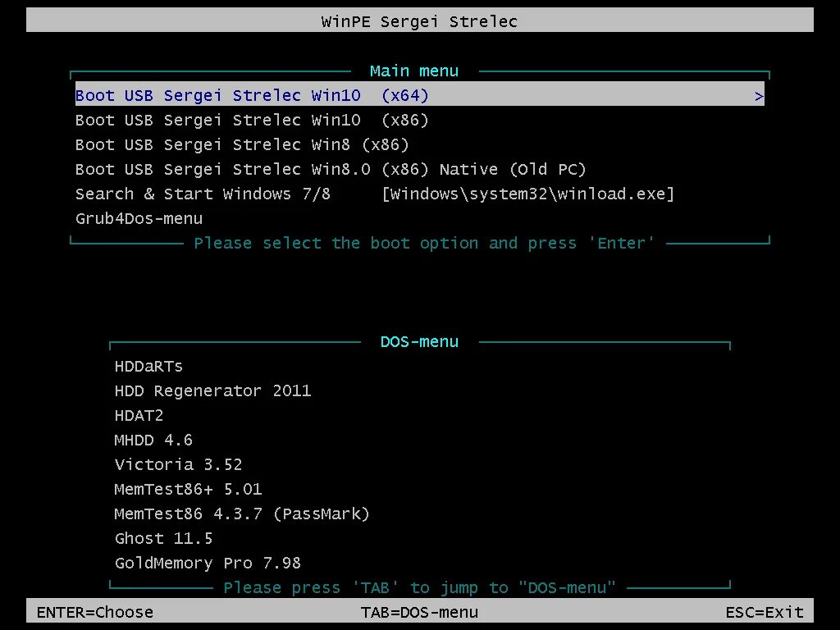
Task: Choose Boot USB Sergei Strelec Win8 (x86)
Action: [242, 144]
